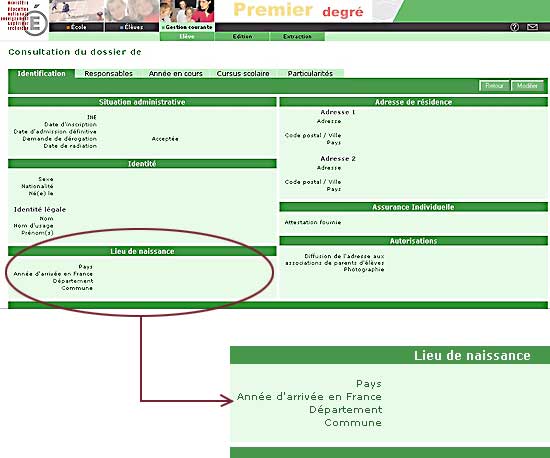
Task: Click the Situation administrative section header
Action: (x=142, y=102)
